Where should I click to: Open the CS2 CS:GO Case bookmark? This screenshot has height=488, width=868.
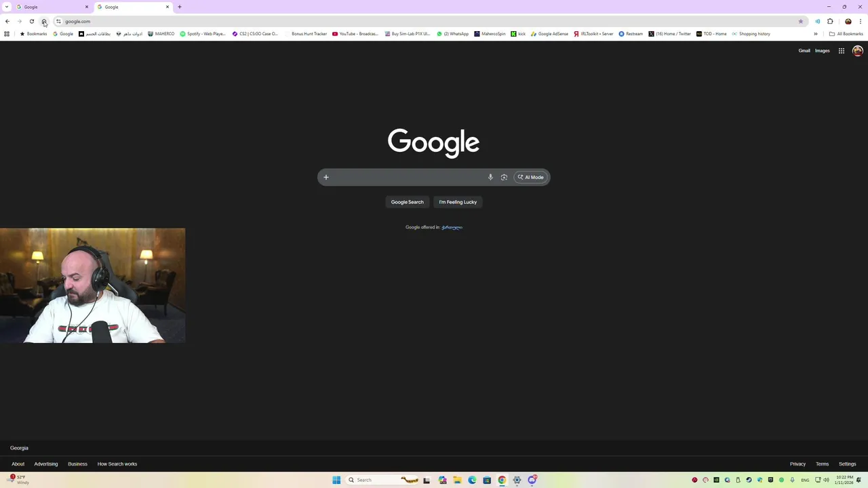255,34
